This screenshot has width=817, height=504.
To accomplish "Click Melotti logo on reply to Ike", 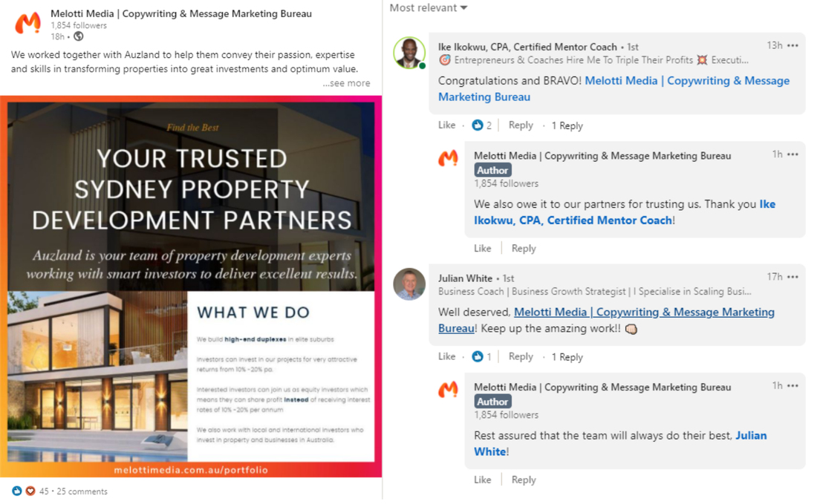I will coord(448,158).
